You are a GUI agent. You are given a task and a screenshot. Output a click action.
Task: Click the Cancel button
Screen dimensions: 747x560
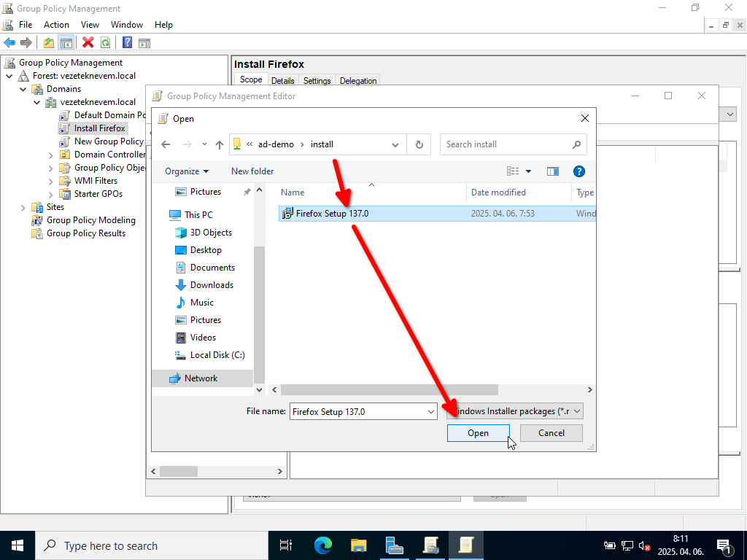[x=551, y=433]
